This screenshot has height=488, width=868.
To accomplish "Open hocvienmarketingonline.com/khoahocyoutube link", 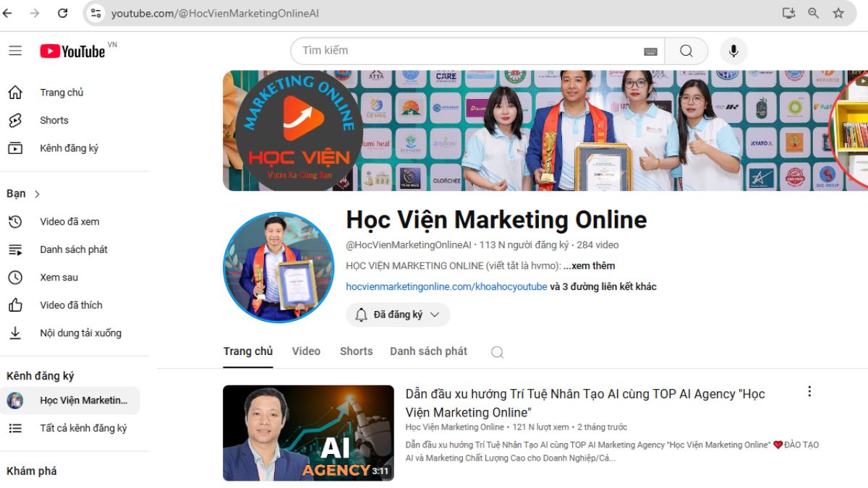I will (x=446, y=286).
